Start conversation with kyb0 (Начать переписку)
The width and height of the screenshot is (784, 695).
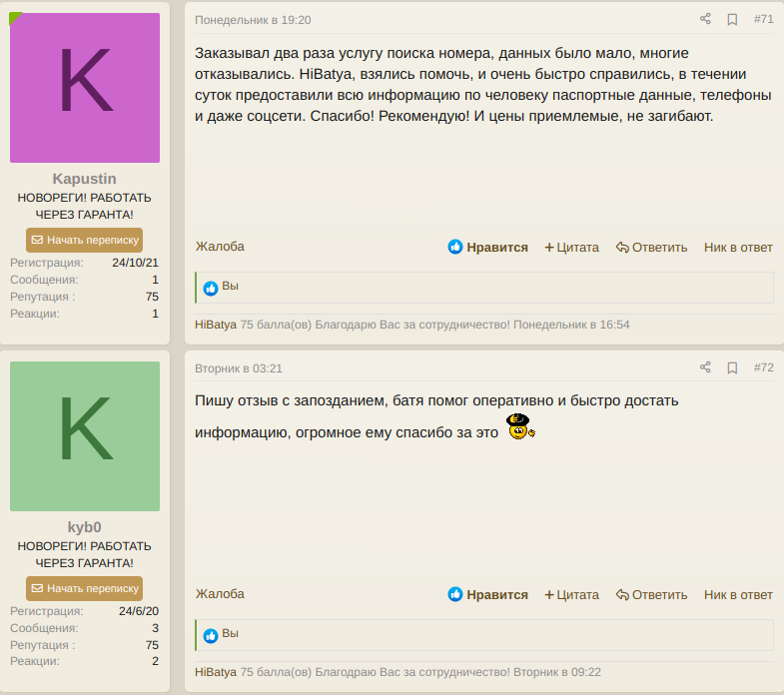pyautogui.click(x=84, y=588)
